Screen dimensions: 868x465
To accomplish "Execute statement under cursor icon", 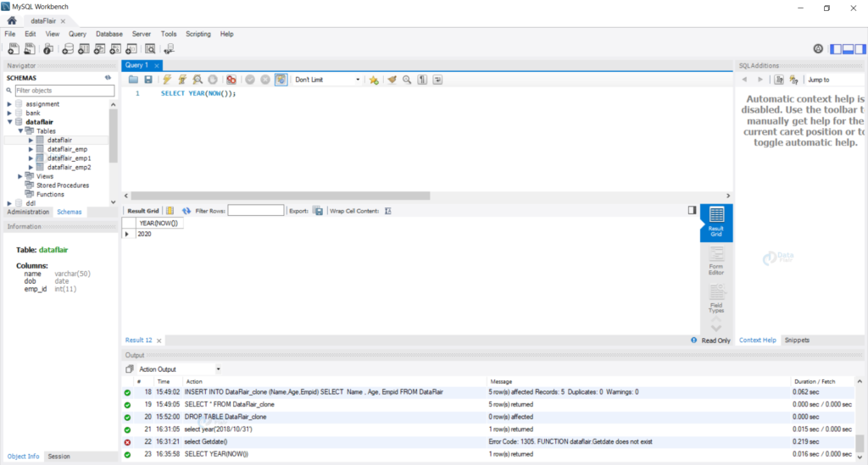I will (x=182, y=80).
